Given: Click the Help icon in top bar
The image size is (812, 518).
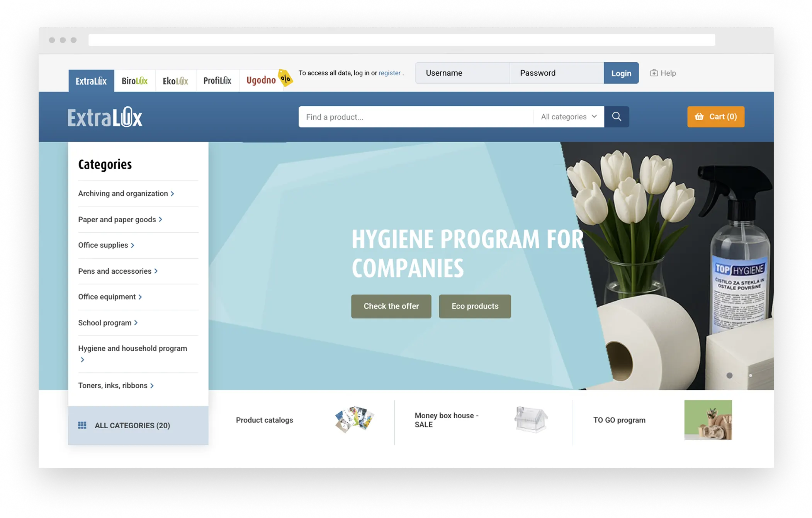Looking at the screenshot, I should click(654, 73).
